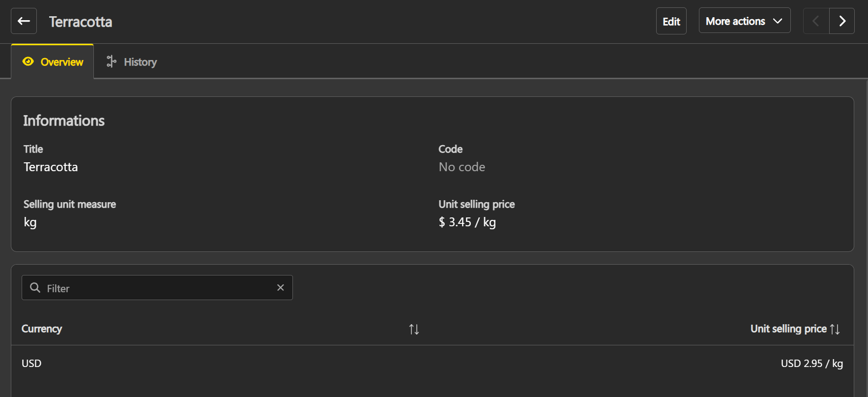Click the magnifier icon in Filter box
The width and height of the screenshot is (868, 397).
pos(35,288)
